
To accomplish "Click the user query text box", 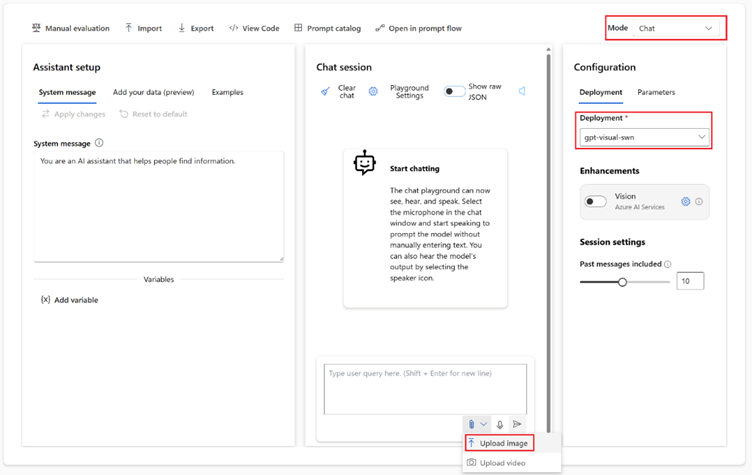I will click(x=425, y=389).
